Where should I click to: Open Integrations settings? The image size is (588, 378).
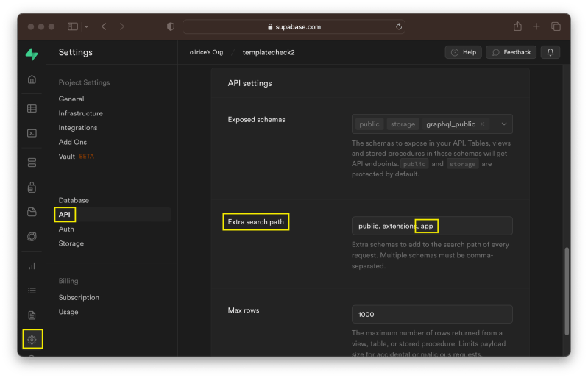coord(78,128)
